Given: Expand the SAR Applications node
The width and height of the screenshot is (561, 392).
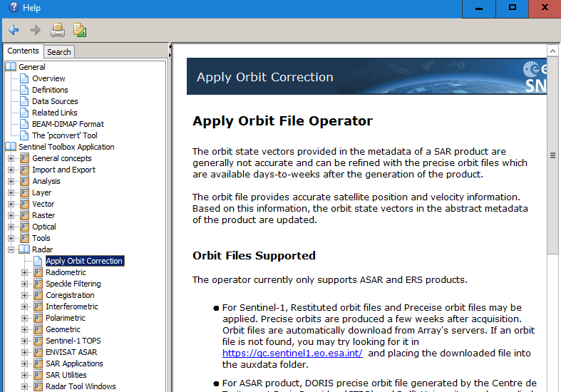Looking at the screenshot, I should click(25, 363).
